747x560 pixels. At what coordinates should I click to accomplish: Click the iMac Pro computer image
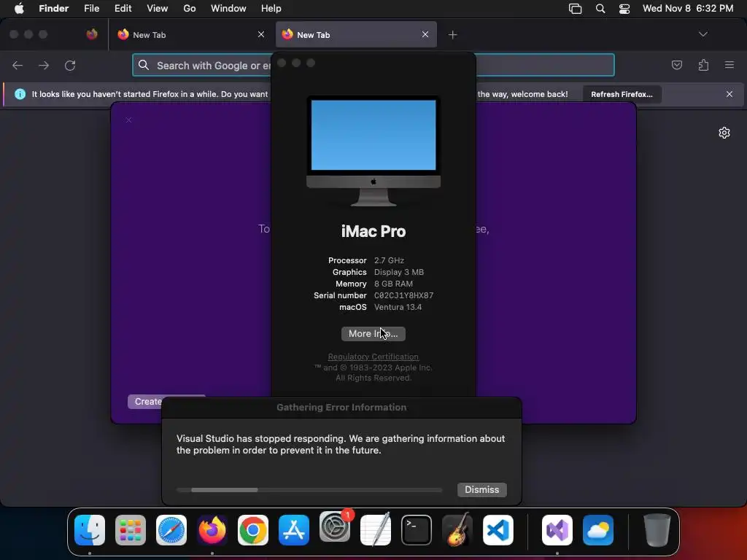373,151
